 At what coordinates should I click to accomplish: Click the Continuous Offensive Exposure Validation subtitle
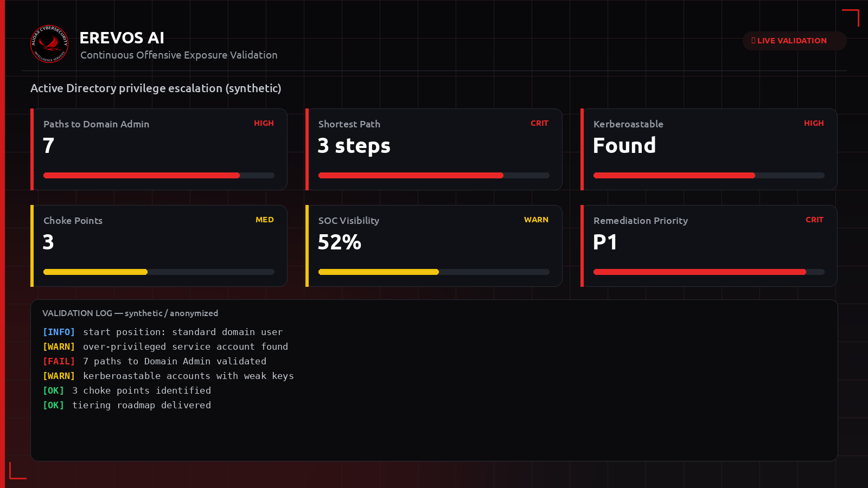[179, 55]
